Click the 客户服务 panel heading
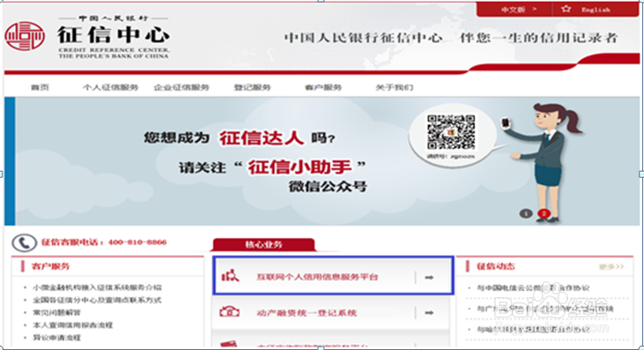The image size is (644, 350). [x=51, y=266]
